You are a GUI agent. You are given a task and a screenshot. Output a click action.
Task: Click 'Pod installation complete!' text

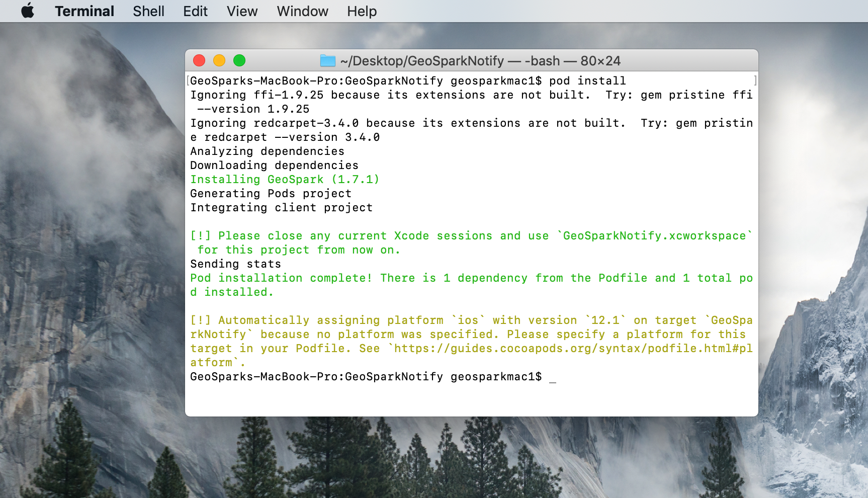(281, 278)
